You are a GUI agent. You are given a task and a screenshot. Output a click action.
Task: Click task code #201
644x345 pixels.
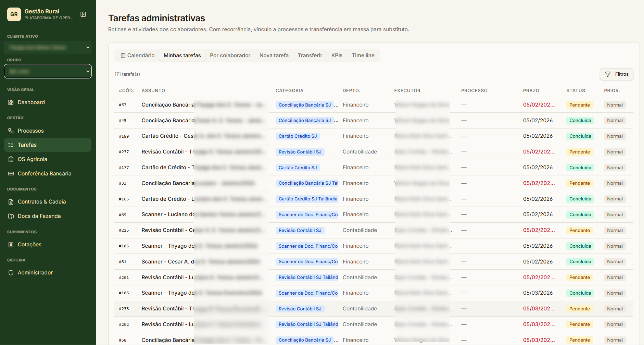(124, 278)
